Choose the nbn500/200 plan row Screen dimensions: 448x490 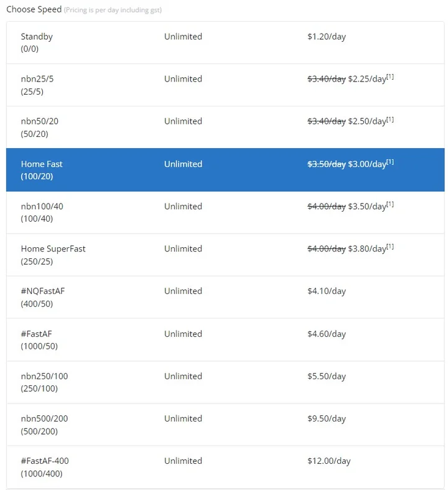coord(225,425)
